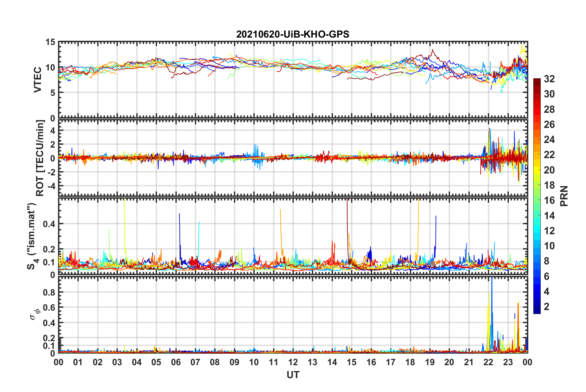Select S4 axis tick label 0.4
Viewport: 586px width, 392px height.
pyautogui.click(x=49, y=224)
